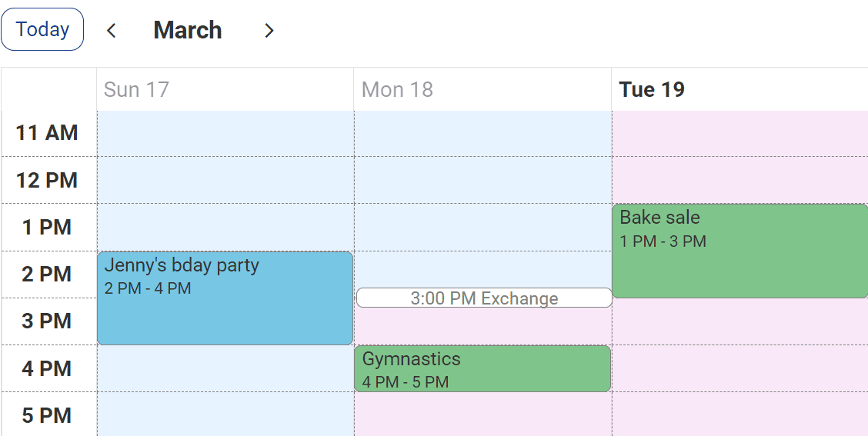Viewport: 868px width, 436px height.
Task: Click the 5 PM slot on Sunday
Action: [225, 414]
